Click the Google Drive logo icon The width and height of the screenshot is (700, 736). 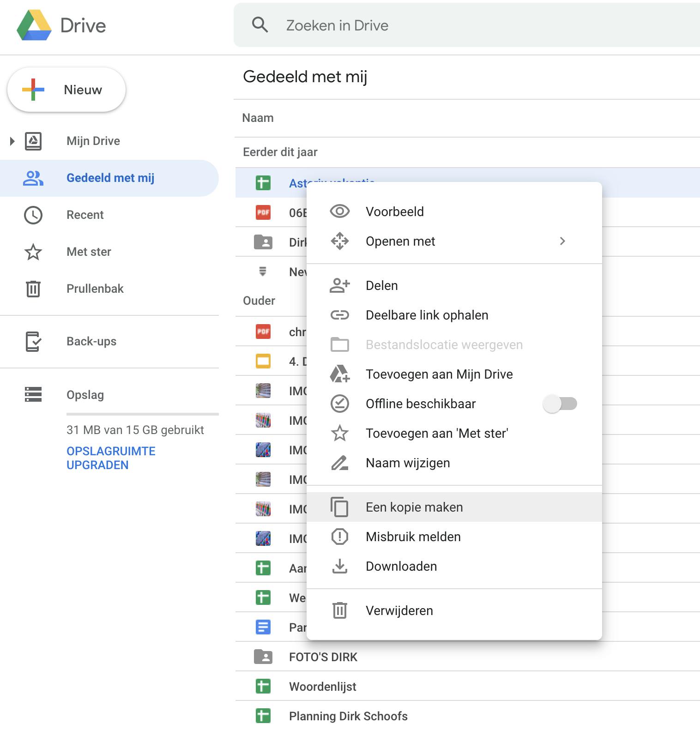point(34,26)
